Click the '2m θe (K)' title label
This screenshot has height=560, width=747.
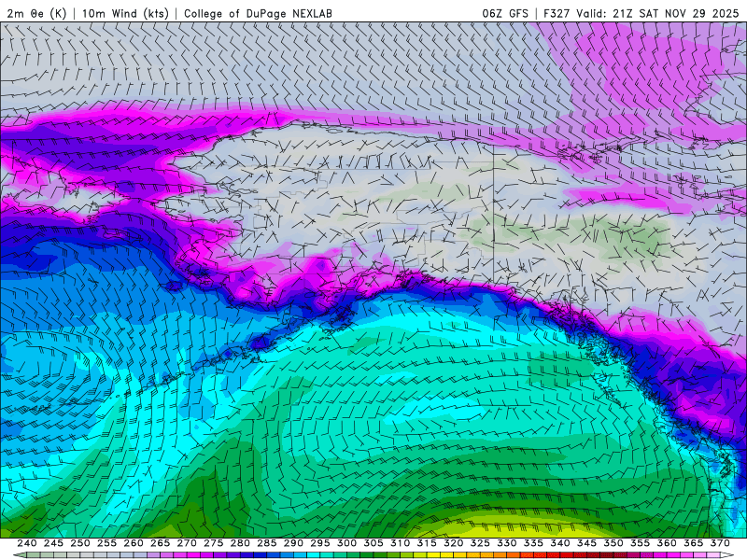point(37,14)
